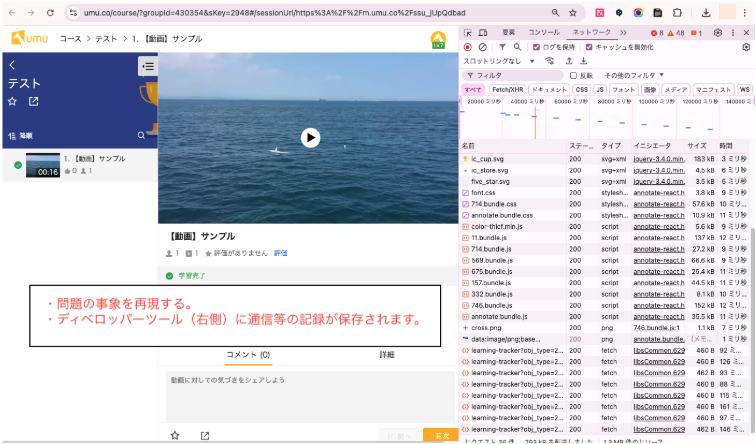This screenshot has width=756, height=444.
Task: Show more DevTools tabs with the chevron
Action: (x=624, y=33)
